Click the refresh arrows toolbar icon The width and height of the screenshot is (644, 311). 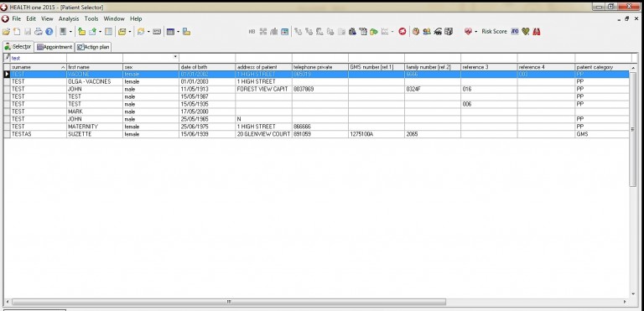[141, 32]
